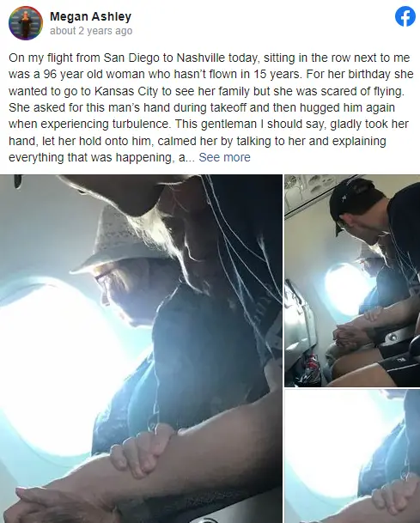This screenshot has width=420, height=523.
Task: Open Megan Ashley's profile picture
Action: [26, 23]
